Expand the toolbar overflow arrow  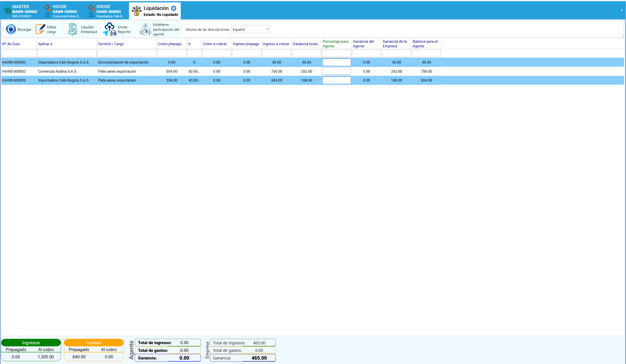pyautogui.click(x=622, y=36)
